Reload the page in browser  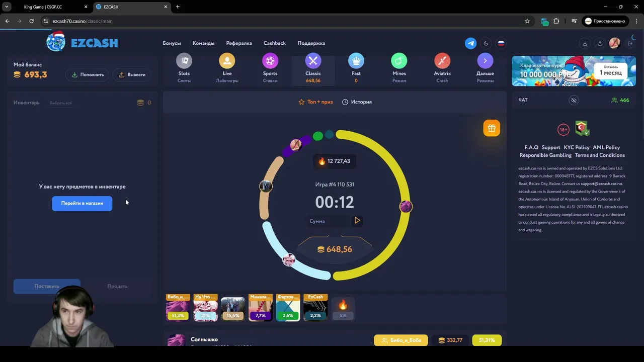coord(31,21)
